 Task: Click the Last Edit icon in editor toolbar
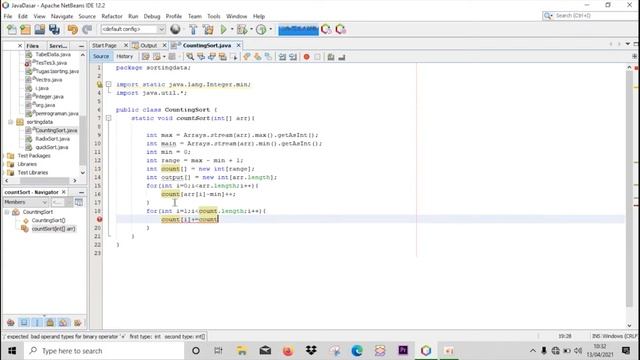pyautogui.click(x=146, y=57)
